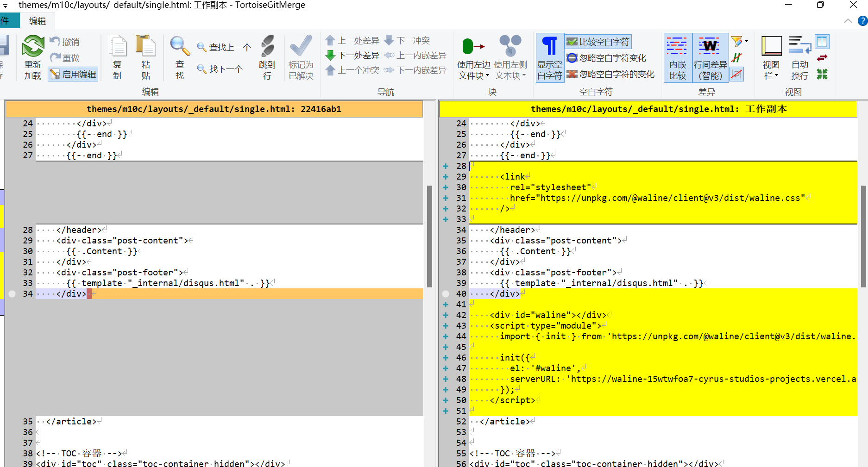Click the red swap-views arrows icon

coord(822,58)
